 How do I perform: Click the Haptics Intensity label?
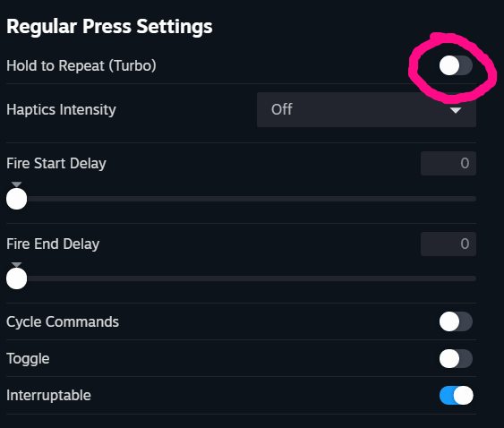[x=61, y=109]
